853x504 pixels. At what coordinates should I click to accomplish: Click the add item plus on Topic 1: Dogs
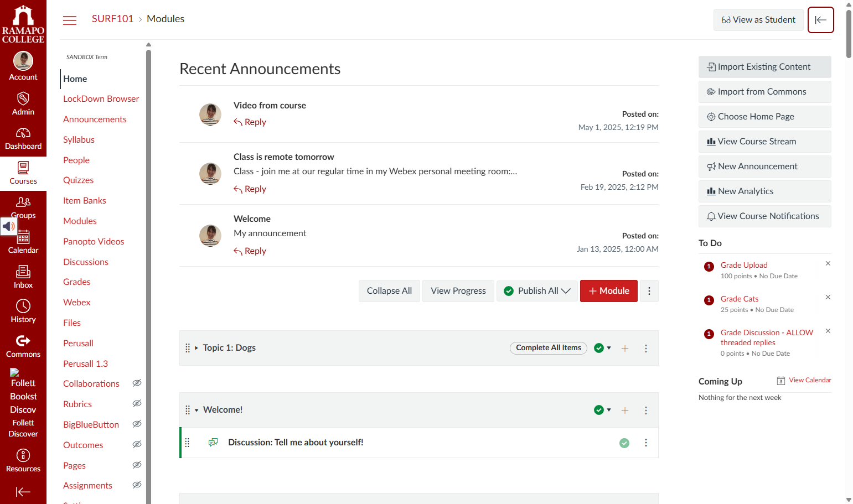click(625, 349)
